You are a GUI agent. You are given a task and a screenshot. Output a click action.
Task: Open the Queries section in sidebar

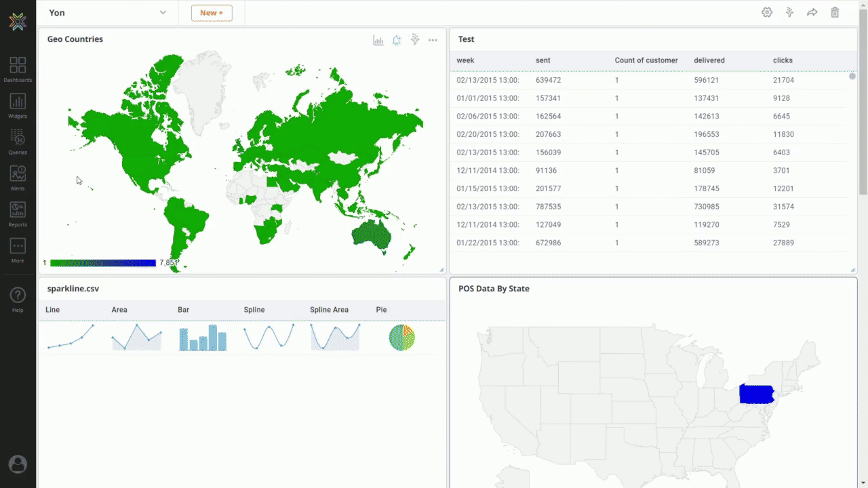[x=18, y=142]
